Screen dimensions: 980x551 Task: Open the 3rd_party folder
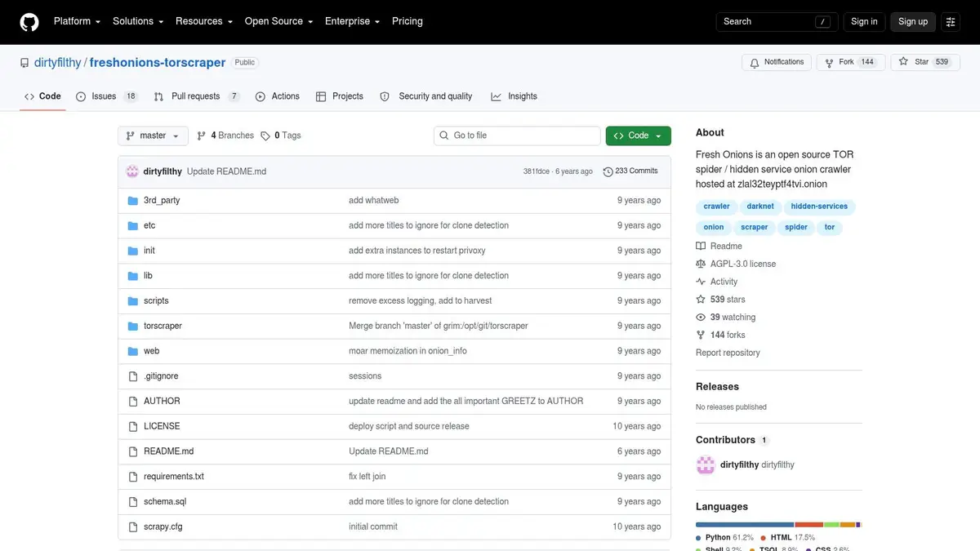[162, 200]
